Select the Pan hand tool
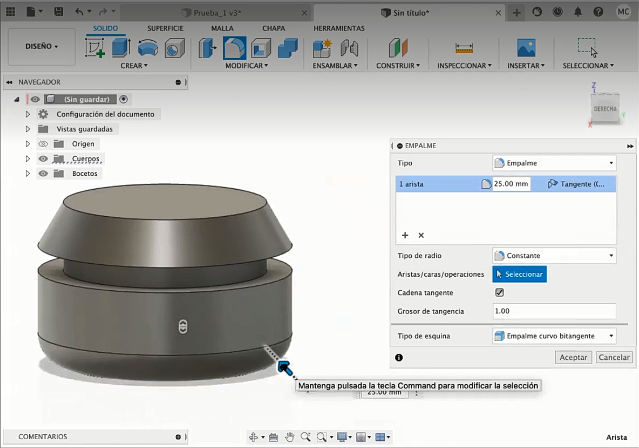Image resolution: width=639 pixels, height=448 pixels. tap(290, 437)
